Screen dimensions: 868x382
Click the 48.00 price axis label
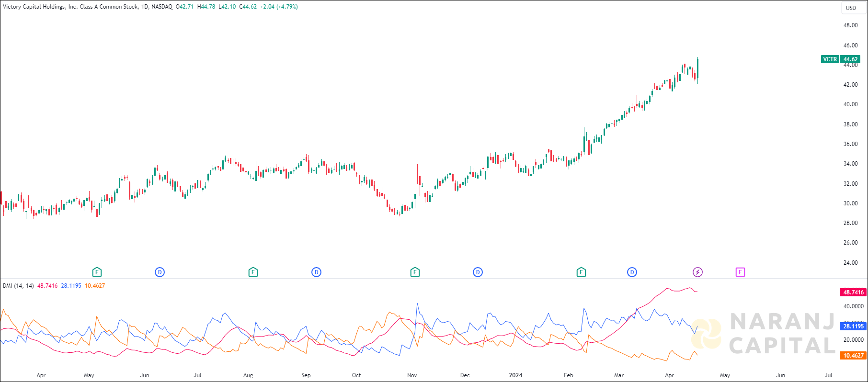pos(850,25)
